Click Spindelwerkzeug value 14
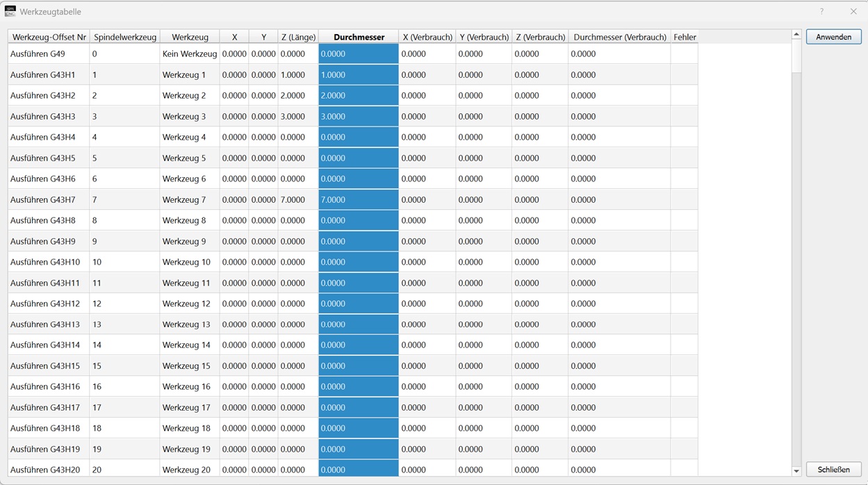 coord(124,345)
